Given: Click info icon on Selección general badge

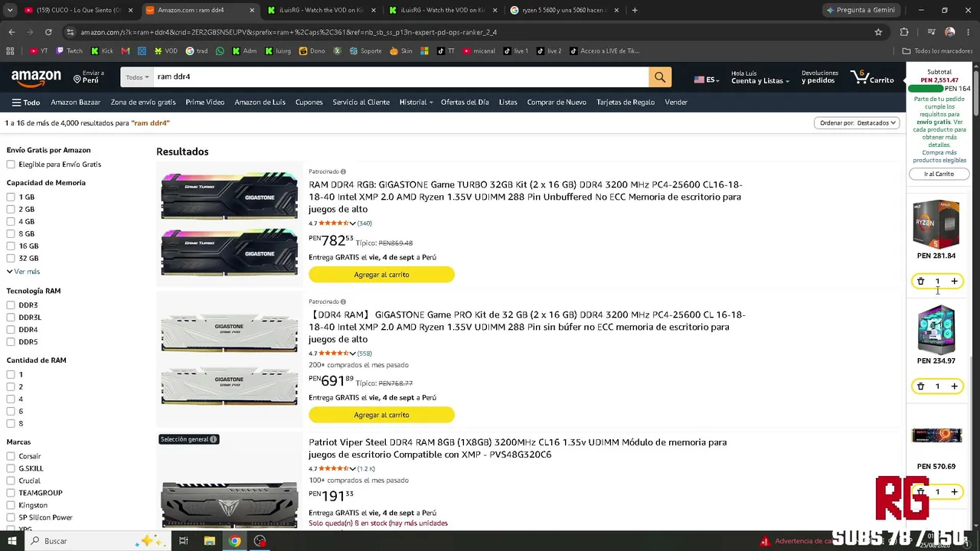Looking at the screenshot, I should pyautogui.click(x=213, y=439).
